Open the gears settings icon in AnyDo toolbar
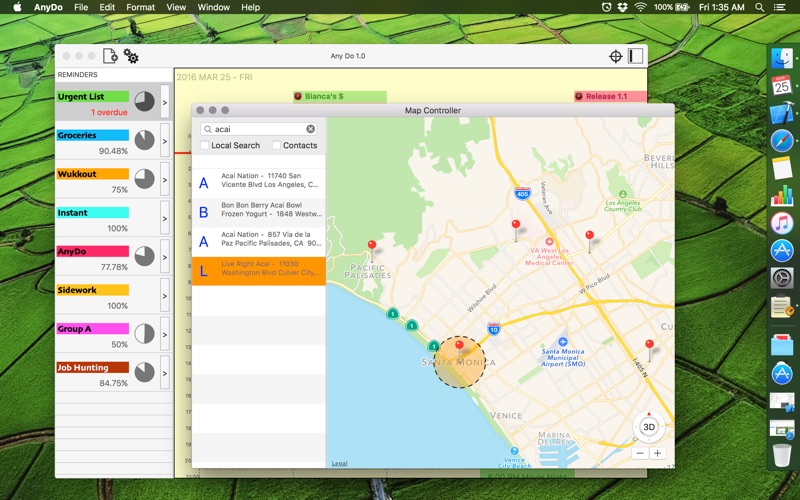The height and width of the screenshot is (500, 800). click(x=131, y=56)
